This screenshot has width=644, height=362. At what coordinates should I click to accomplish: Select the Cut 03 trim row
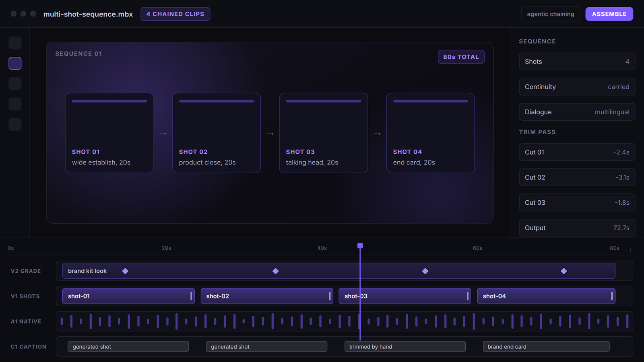pos(577,203)
